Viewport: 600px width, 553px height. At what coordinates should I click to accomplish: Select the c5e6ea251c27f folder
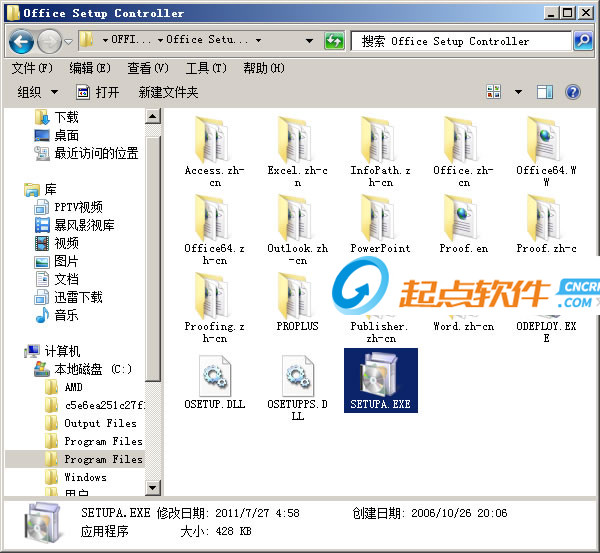(x=95, y=405)
